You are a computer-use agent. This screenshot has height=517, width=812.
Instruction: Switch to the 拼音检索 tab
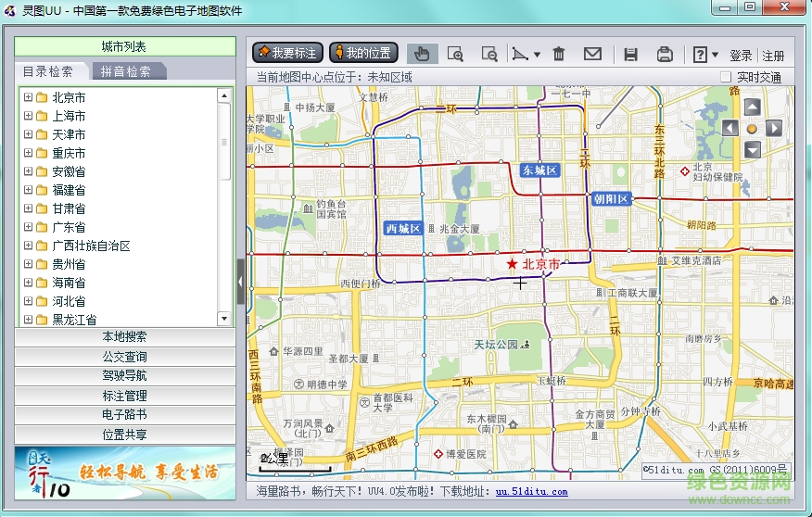click(125, 71)
